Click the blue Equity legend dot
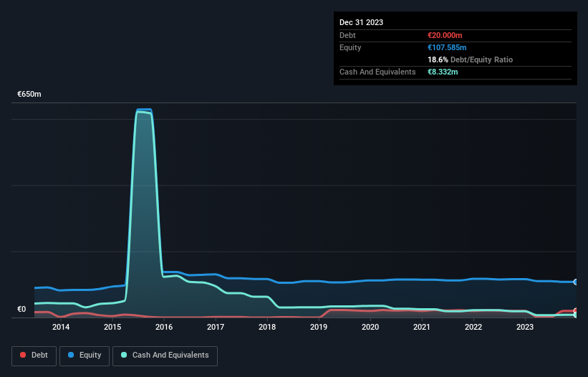Screen dimensions: 588x377 click(71, 355)
